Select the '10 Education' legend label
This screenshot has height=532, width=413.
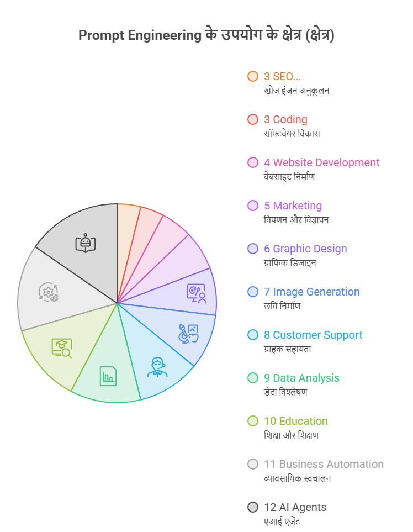[x=296, y=421]
